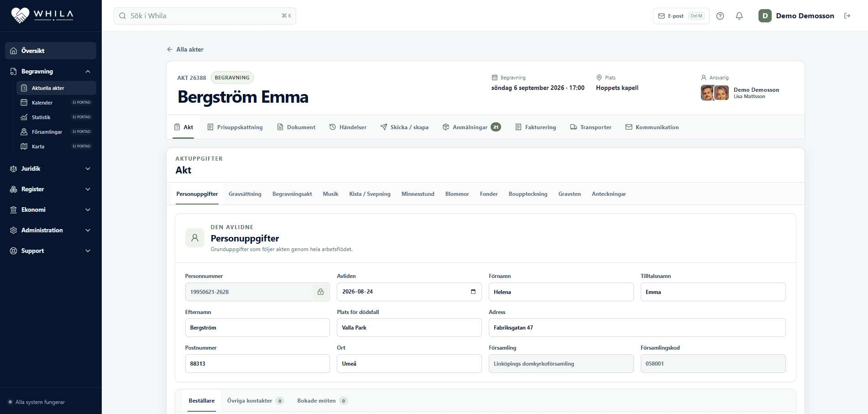The image size is (868, 414).
Task: Collapse the Begravning sidebar section
Action: tap(51, 71)
